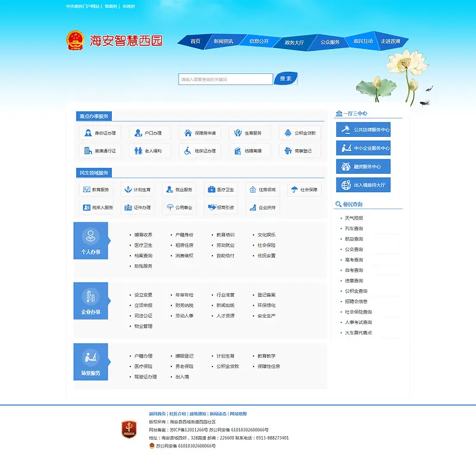Viewport: 476px width, 454px height.
Task: Open the 社区介绍 footer link
Action: (177, 414)
